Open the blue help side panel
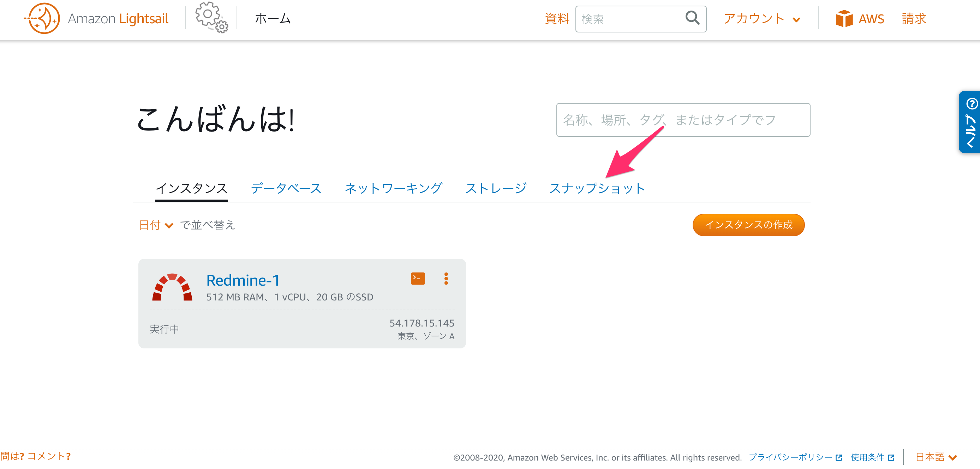Viewport: 980px width, 469px height. coord(970,122)
